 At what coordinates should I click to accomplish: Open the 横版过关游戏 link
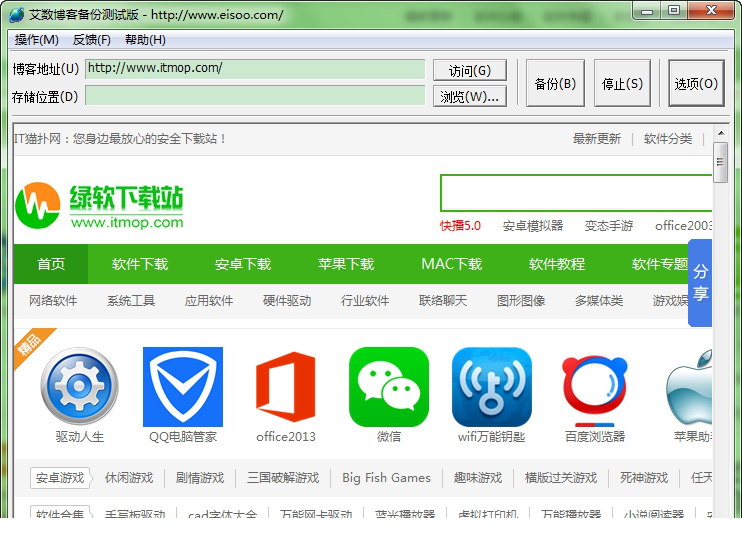click(561, 478)
